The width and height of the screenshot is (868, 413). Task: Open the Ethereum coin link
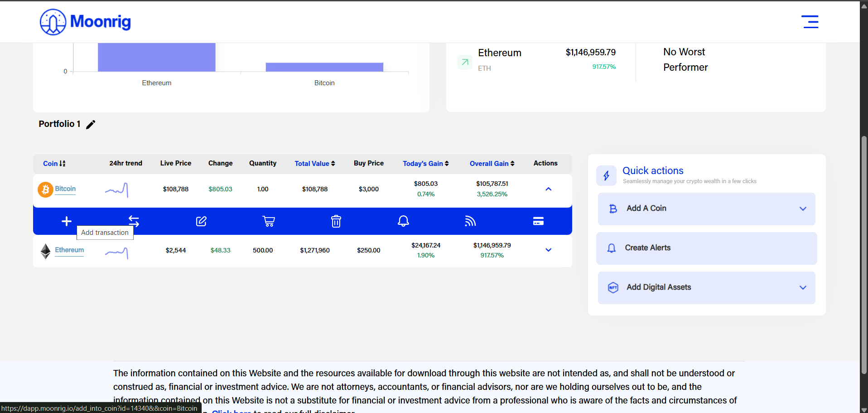coord(69,250)
